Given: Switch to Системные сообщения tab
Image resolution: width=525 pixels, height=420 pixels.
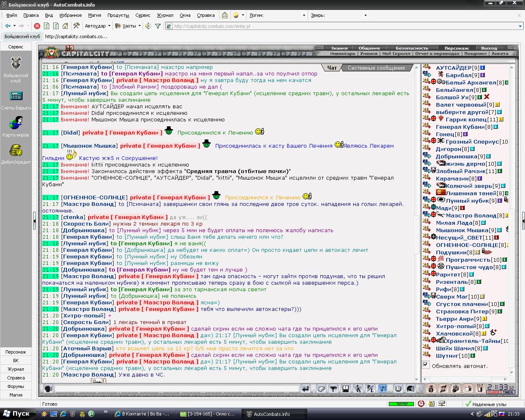Looking at the screenshot, I should [x=376, y=68].
